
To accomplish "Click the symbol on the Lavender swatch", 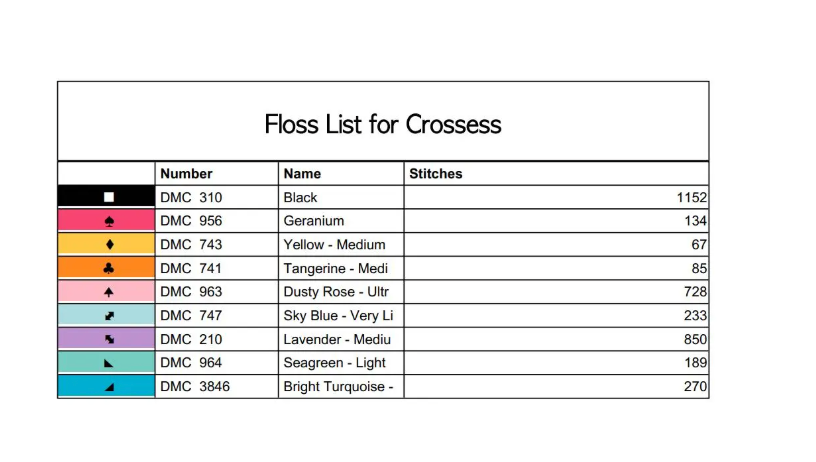I will coord(109,339).
